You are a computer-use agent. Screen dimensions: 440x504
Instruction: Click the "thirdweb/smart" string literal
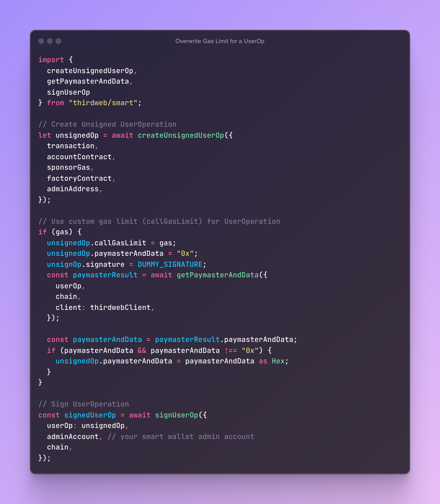click(x=103, y=103)
